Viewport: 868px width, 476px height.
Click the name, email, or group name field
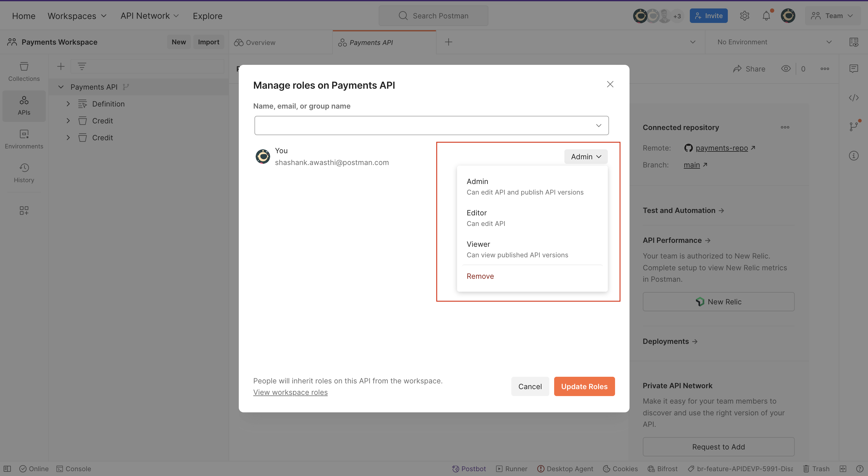click(431, 125)
